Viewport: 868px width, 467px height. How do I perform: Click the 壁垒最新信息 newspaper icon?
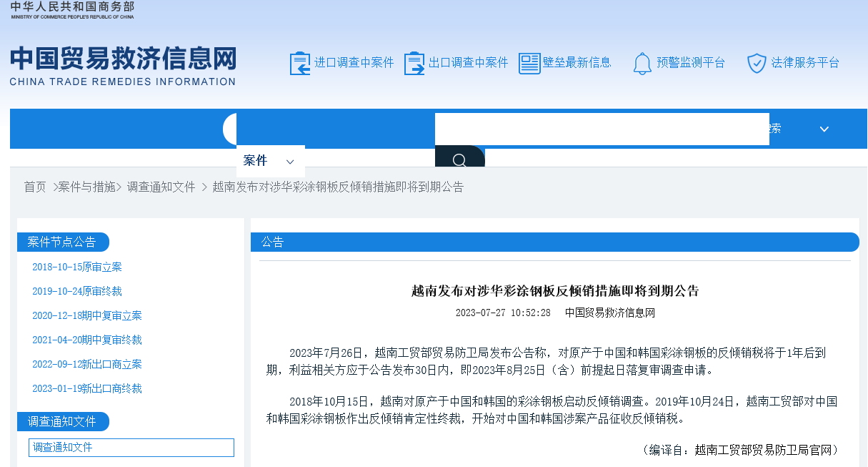pyautogui.click(x=529, y=63)
